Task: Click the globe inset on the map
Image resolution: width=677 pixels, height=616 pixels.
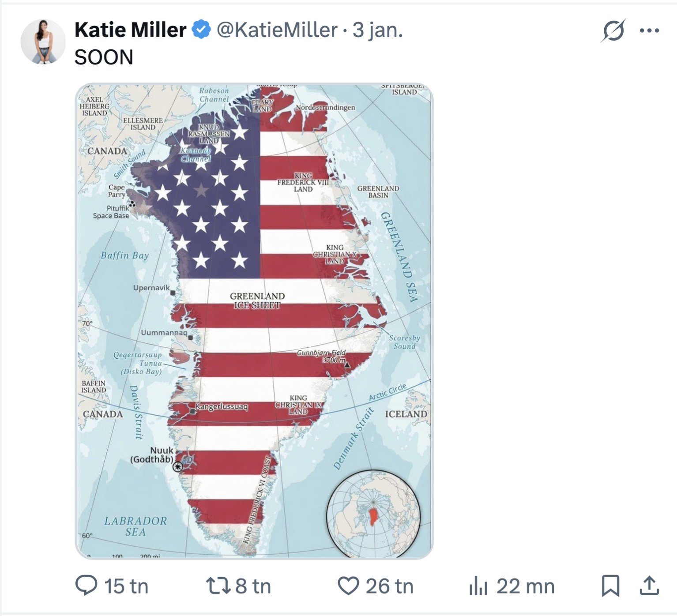Action: click(373, 515)
